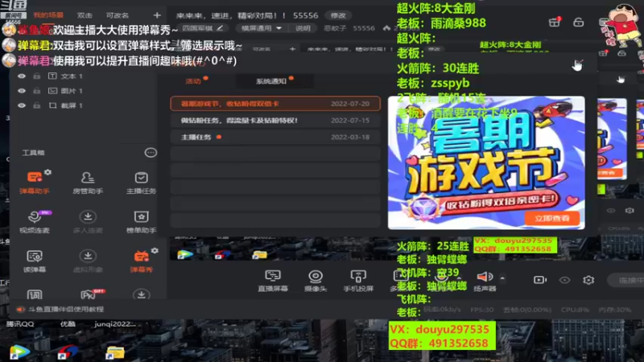Open the 横屏通用 dropdown
The image size is (644, 362).
262,28
